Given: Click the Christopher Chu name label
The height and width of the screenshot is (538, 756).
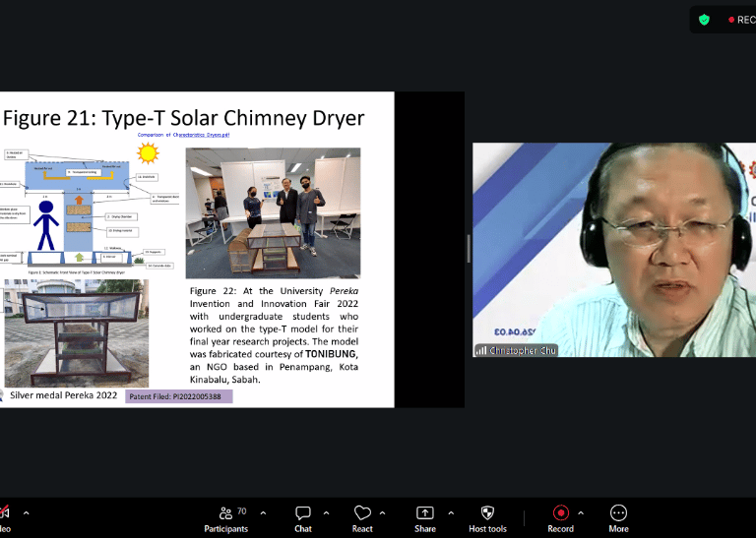Looking at the screenshot, I should pos(516,351).
